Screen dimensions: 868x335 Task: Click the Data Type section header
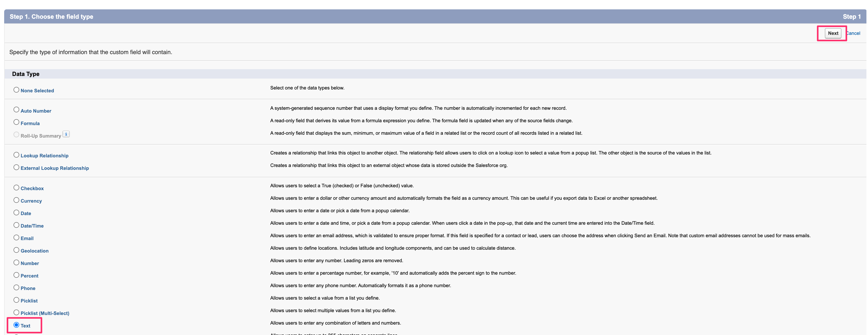(25, 74)
